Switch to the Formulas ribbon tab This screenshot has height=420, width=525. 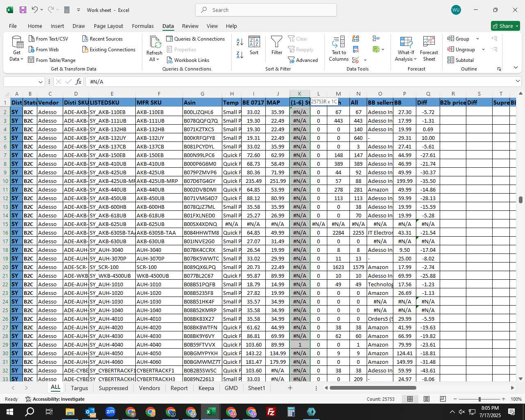143,26
